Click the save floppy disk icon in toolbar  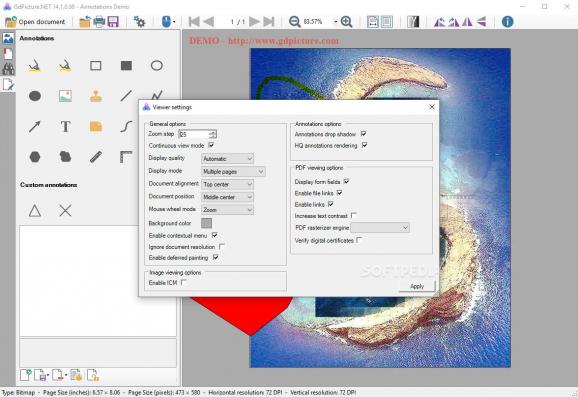pyautogui.click(x=113, y=22)
